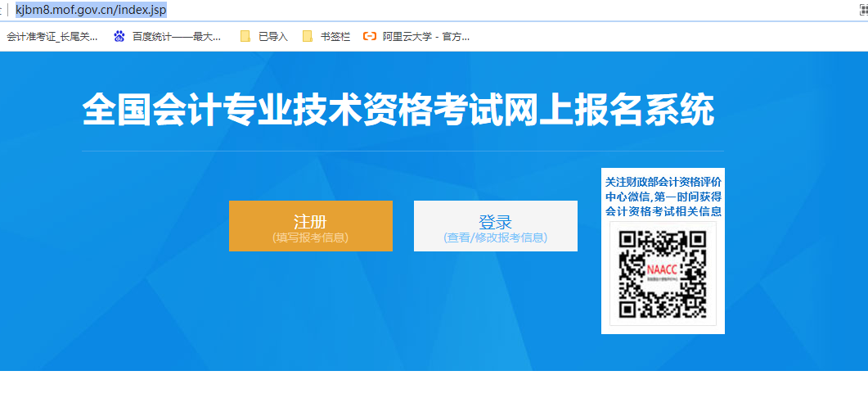Click the orange Aliyun bookmark icon
This screenshot has width=868, height=398.
[x=370, y=36]
